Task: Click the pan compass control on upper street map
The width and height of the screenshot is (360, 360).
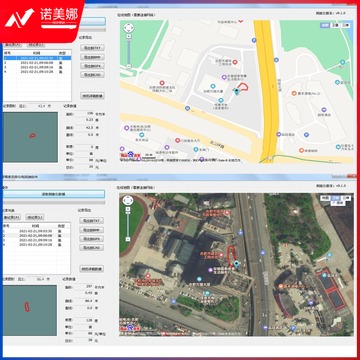Action: (x=129, y=27)
